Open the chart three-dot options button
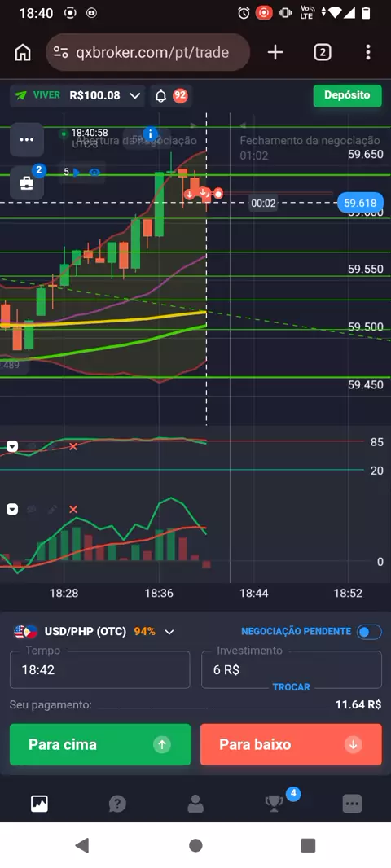 coord(27,139)
